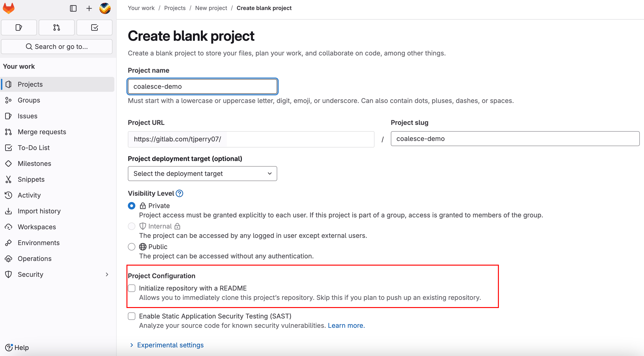Click your profile avatar

[x=105, y=8]
